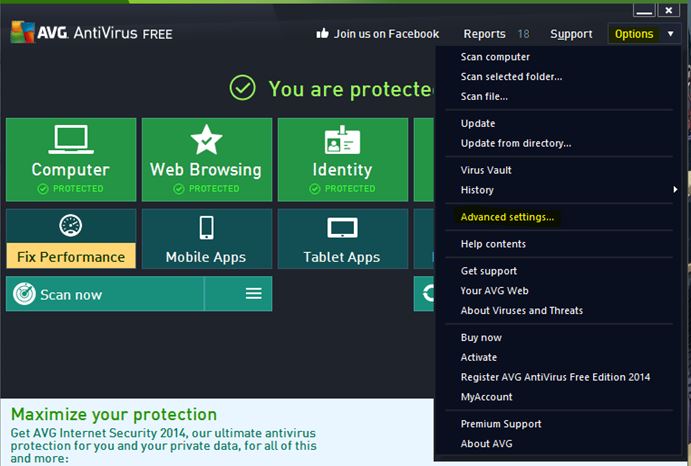The width and height of the screenshot is (691, 466).
Task: Click the partially hidden update refresh icon
Action: [428, 294]
